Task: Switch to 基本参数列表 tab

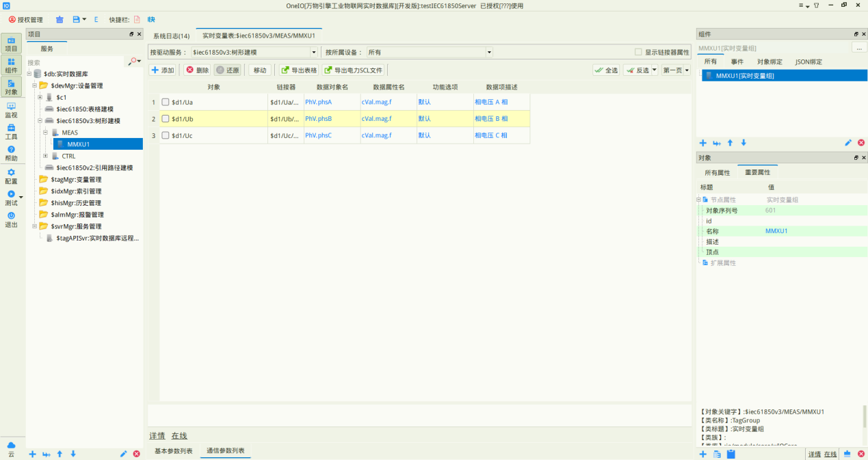Action: [173, 451]
